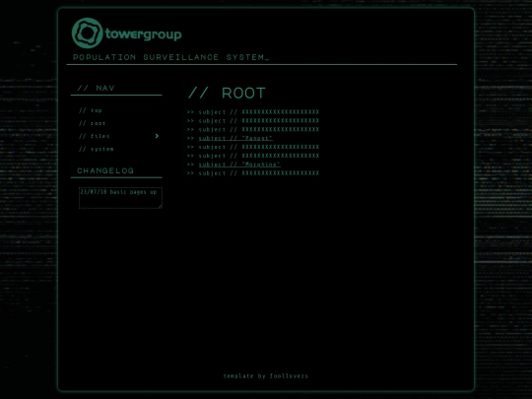Viewport: 532px width, 399px height.
Task: Open the subject "Pangot" link
Action: 235,138
